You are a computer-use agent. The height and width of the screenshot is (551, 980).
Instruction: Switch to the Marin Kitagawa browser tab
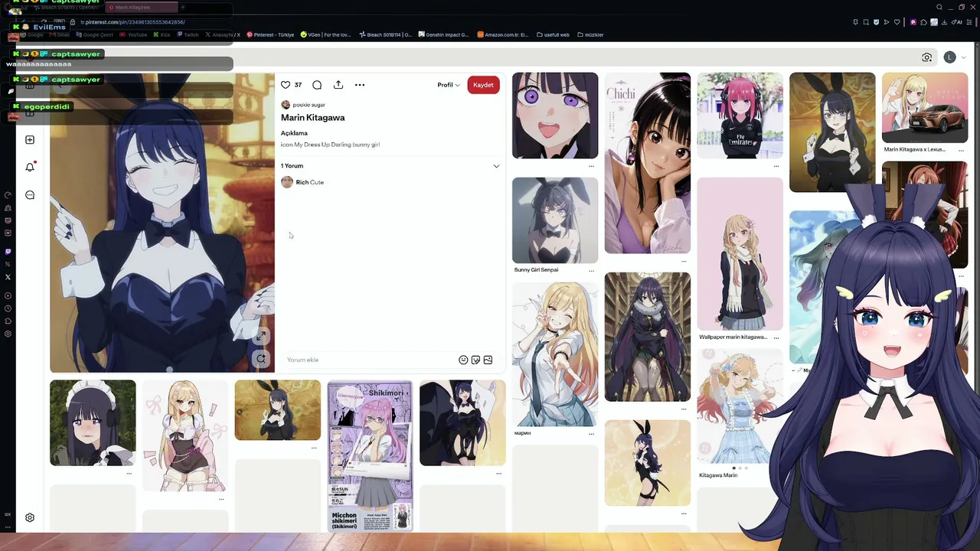tap(142, 7)
